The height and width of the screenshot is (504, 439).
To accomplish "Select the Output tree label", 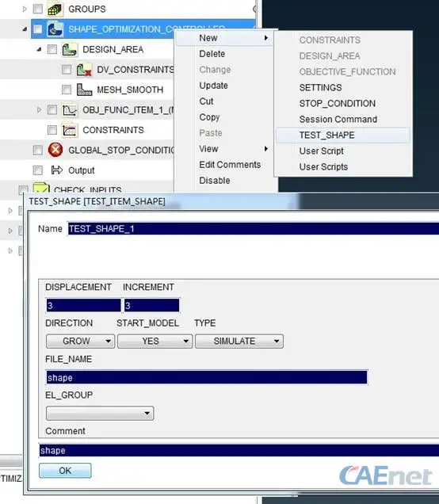I will point(82,170).
